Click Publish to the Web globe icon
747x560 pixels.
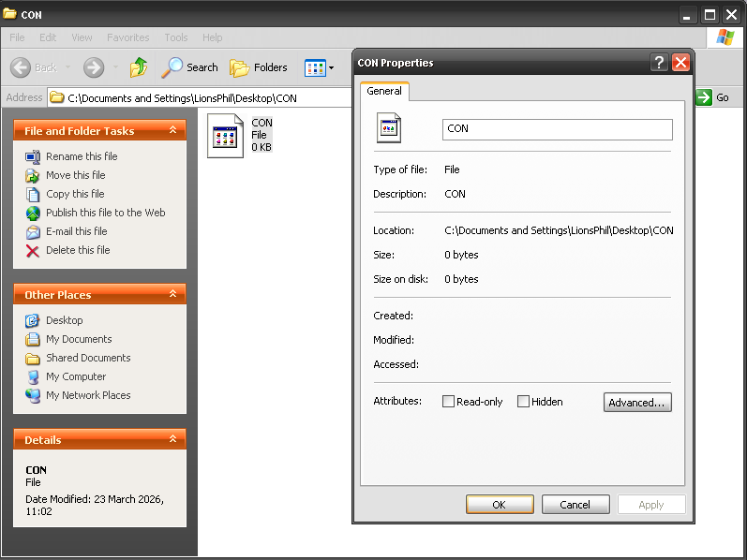click(33, 213)
